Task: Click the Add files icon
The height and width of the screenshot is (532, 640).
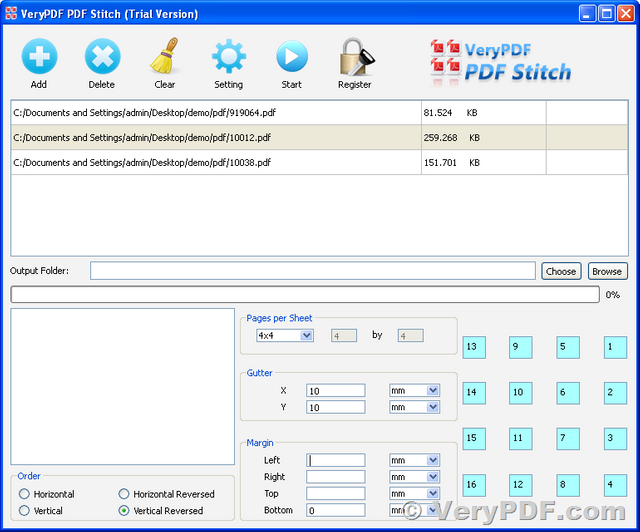Action: (39, 56)
